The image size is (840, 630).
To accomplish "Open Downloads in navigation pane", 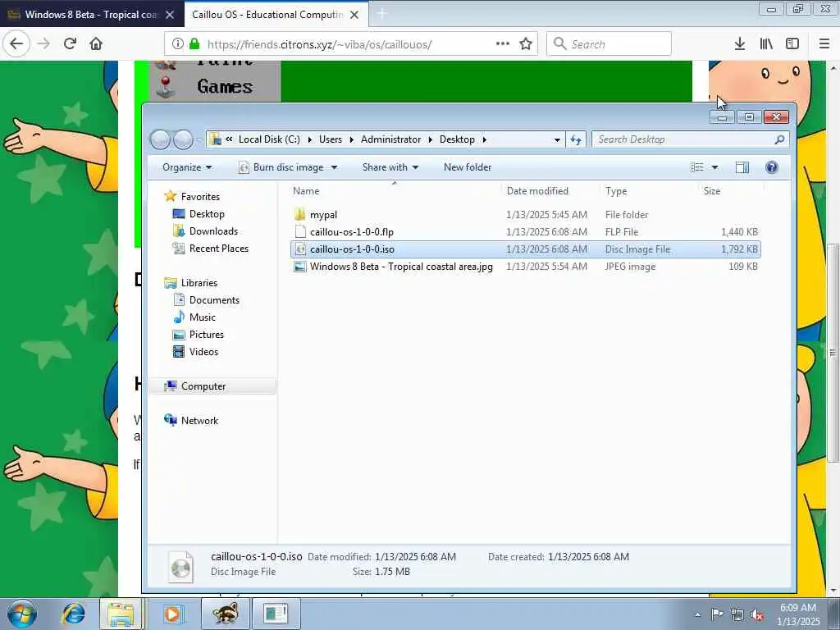I will (x=213, y=231).
